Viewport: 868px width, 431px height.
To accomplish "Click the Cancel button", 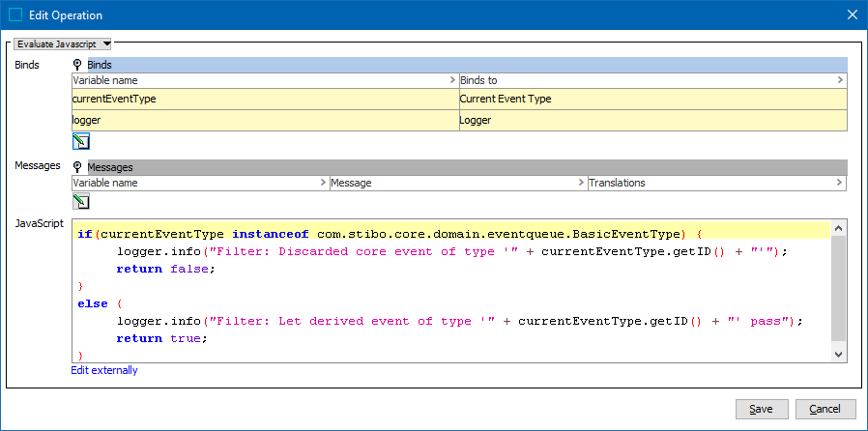I will [x=825, y=409].
